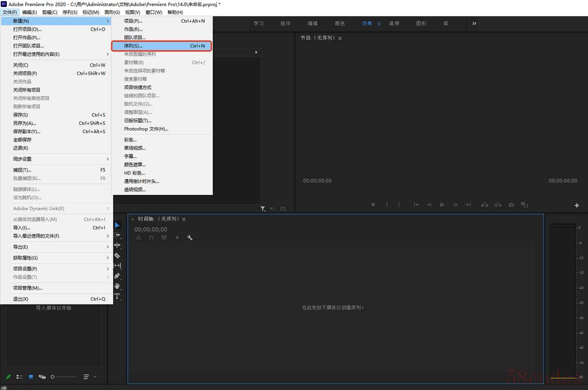Image resolution: width=588 pixels, height=390 pixels.
Task: Click Mark In bracket in program monitor
Action: (387, 205)
